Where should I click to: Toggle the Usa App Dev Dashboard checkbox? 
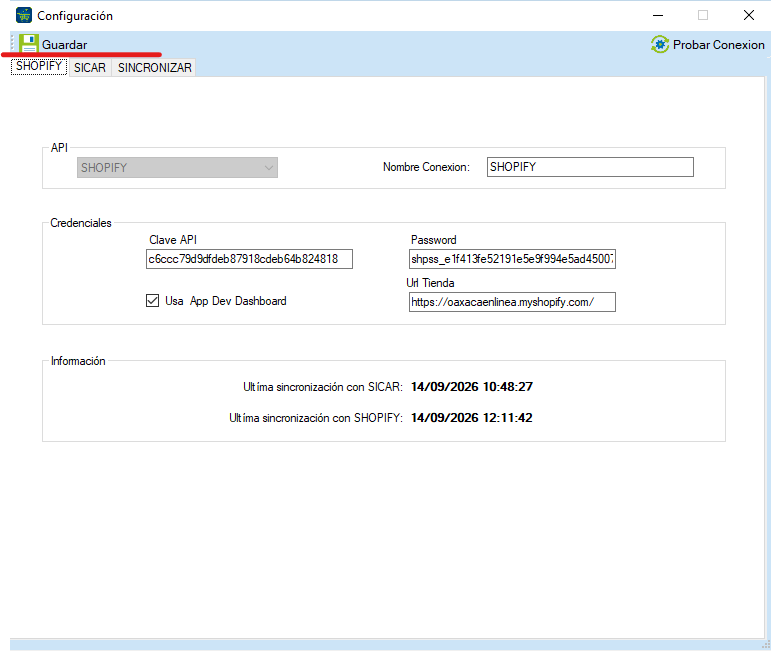pos(152,300)
